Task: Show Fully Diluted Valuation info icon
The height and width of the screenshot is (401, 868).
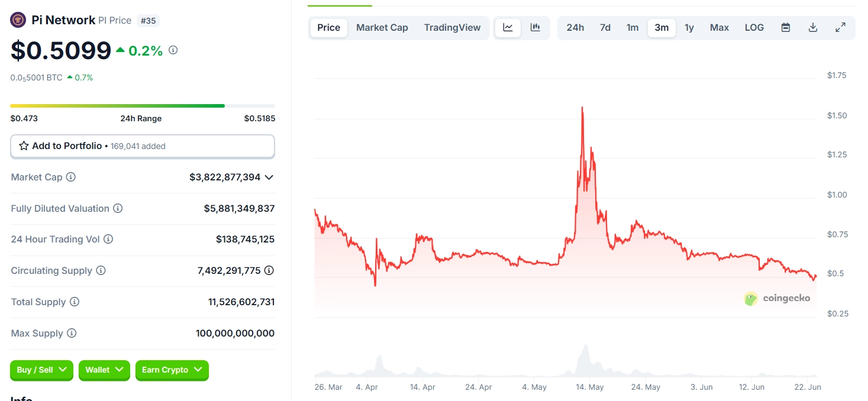Action: pos(118,208)
